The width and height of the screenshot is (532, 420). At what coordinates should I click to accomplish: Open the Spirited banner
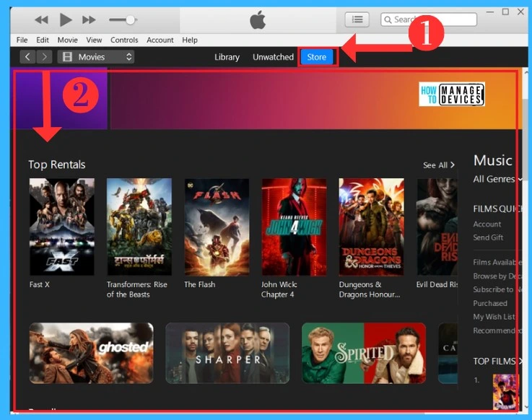point(364,353)
